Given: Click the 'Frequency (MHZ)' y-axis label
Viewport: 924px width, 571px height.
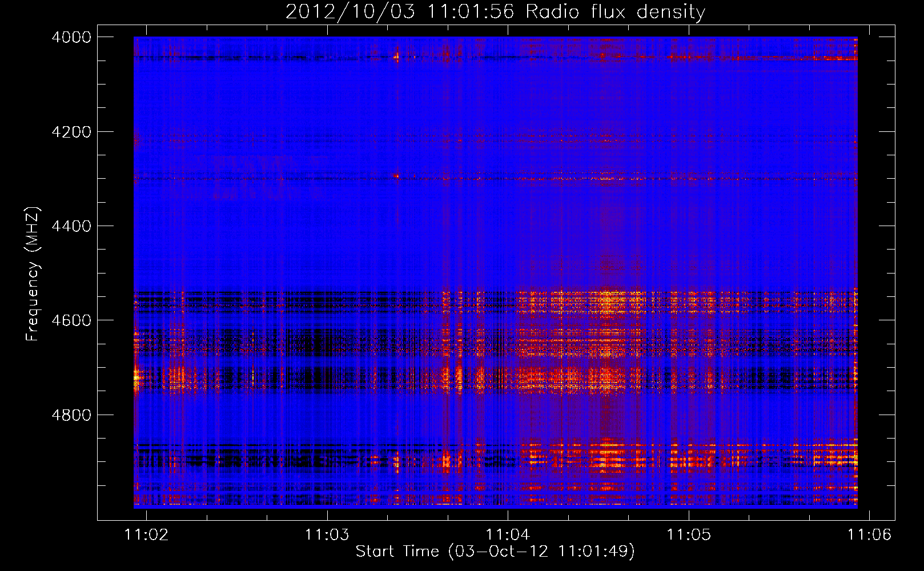Looking at the screenshot, I should tap(33, 274).
